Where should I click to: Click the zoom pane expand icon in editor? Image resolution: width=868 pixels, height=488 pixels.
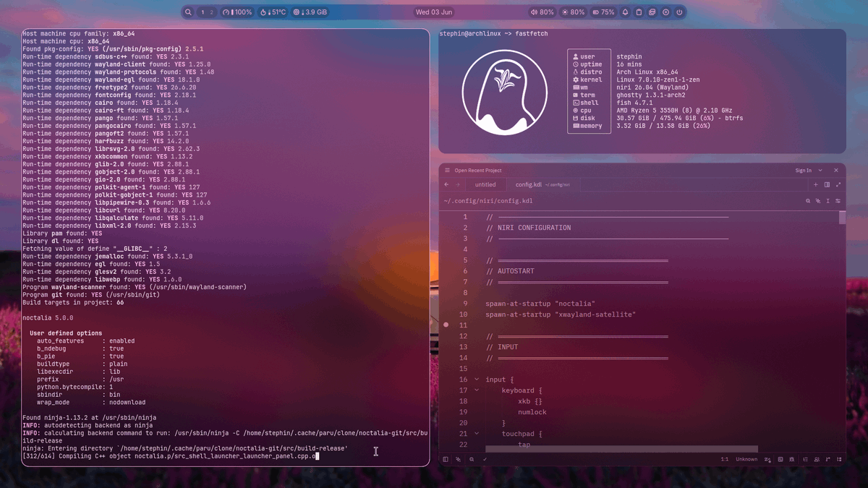coord(838,184)
